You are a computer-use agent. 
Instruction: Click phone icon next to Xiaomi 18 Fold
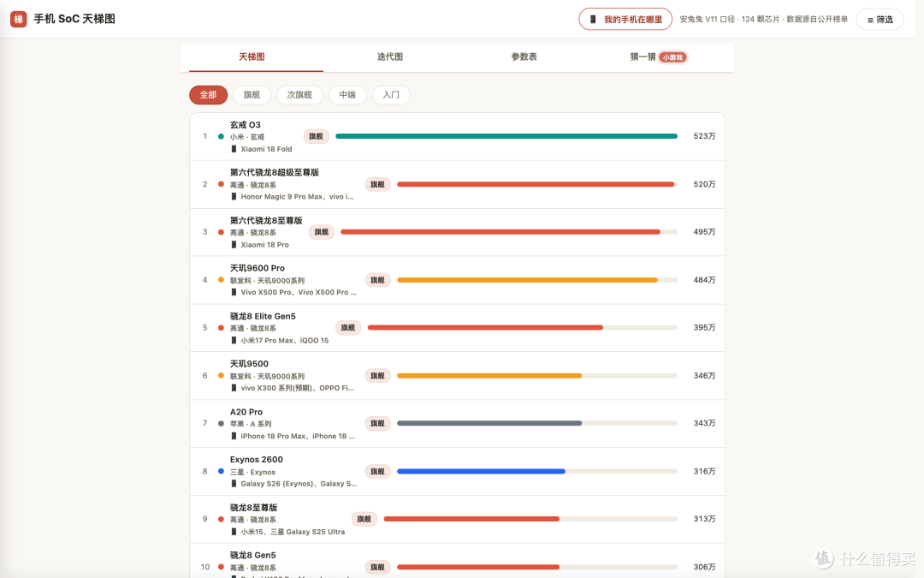point(234,149)
